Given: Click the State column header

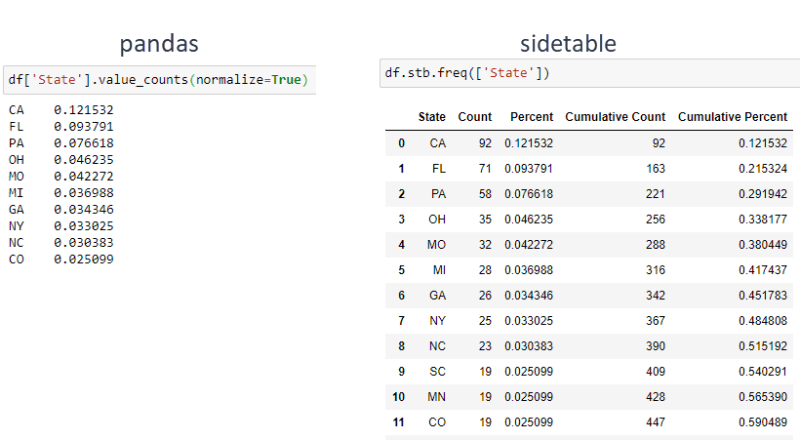Looking at the screenshot, I should click(432, 117).
